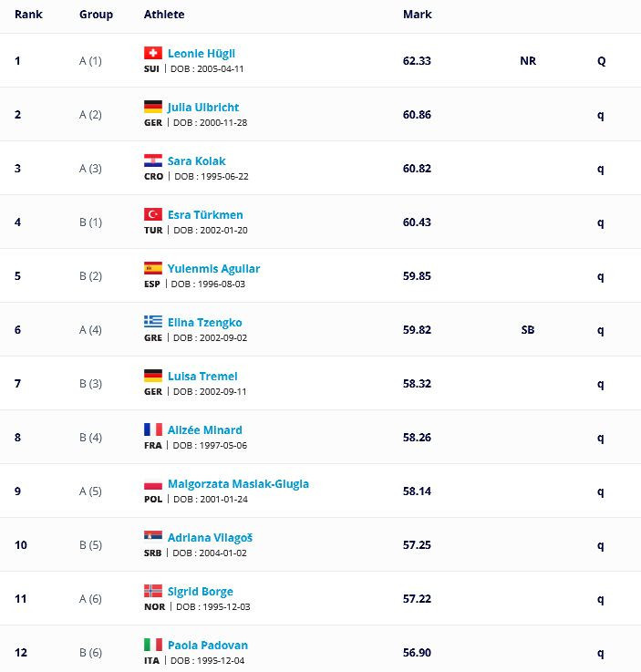
Task: Click the Mark column header
Action: pyautogui.click(x=417, y=15)
